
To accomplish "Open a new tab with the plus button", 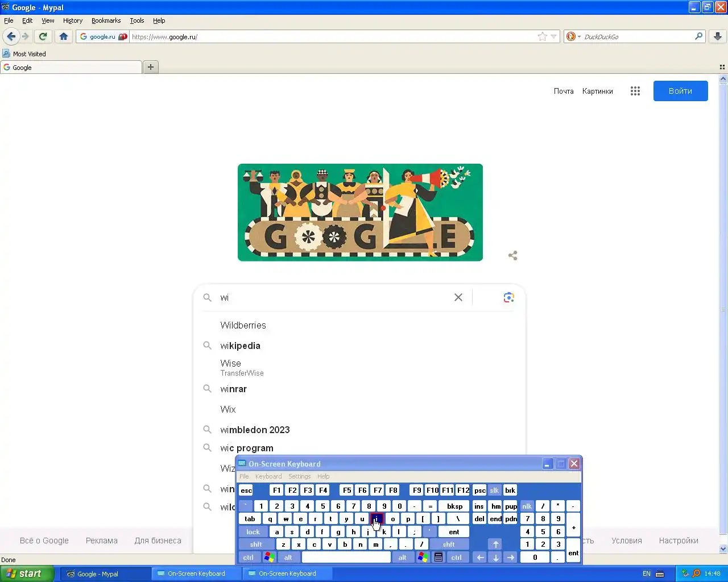I will click(x=151, y=67).
